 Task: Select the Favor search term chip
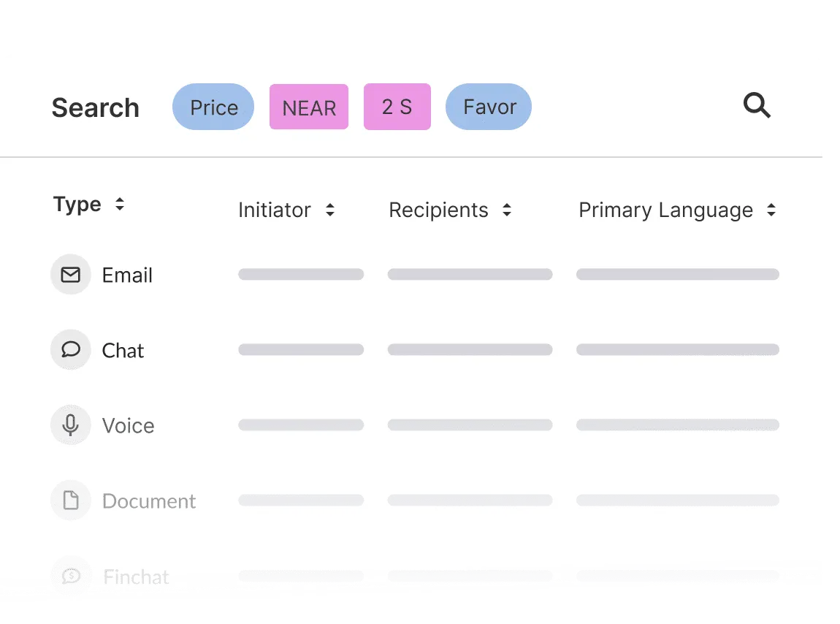pyautogui.click(x=489, y=107)
